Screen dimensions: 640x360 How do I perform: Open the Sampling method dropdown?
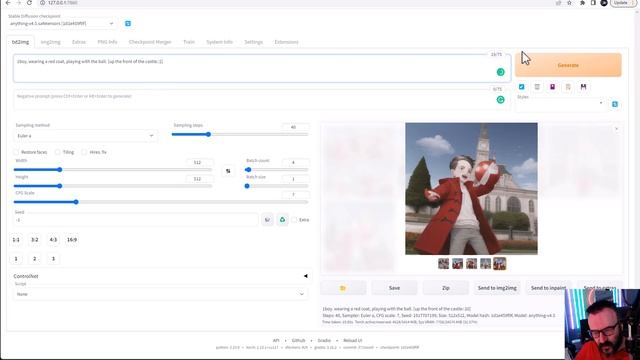(x=85, y=136)
